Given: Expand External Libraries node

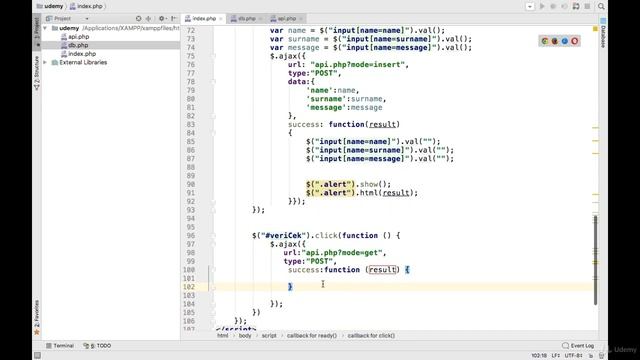Looking at the screenshot, I should click(x=45, y=62).
